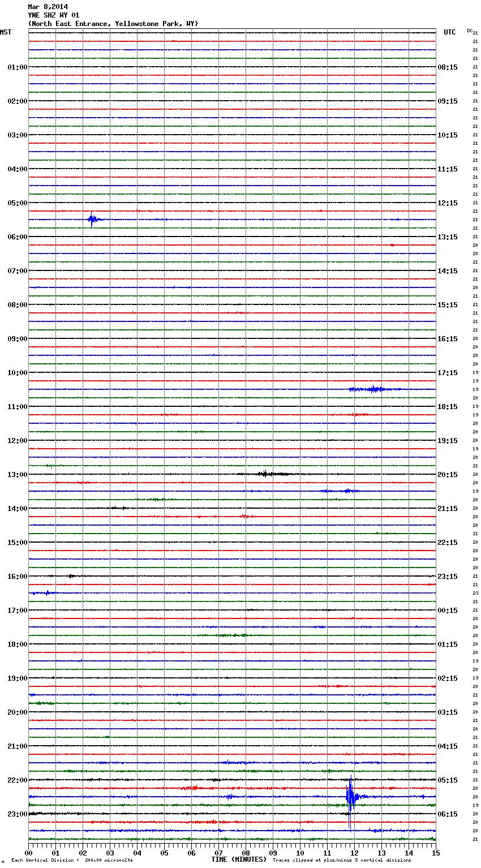Image resolution: width=481 pixels, height=868 pixels.
Task: Click the 01:00 MST time label
Action: click(17, 67)
